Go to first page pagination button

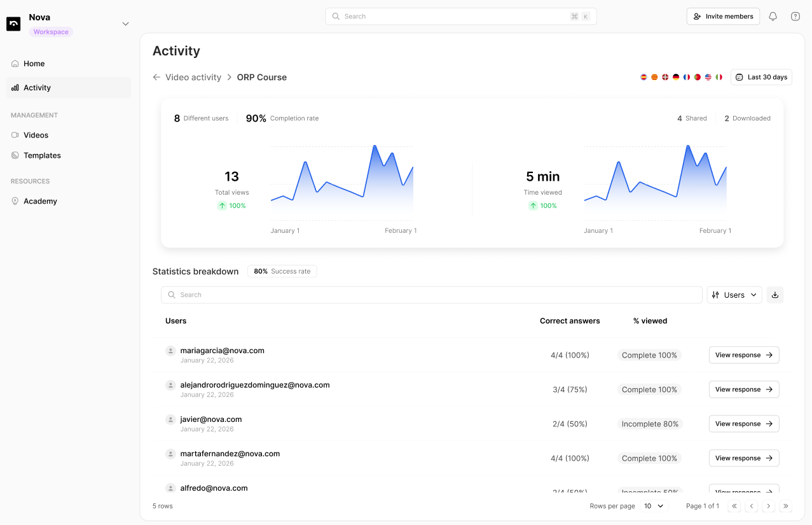click(734, 506)
